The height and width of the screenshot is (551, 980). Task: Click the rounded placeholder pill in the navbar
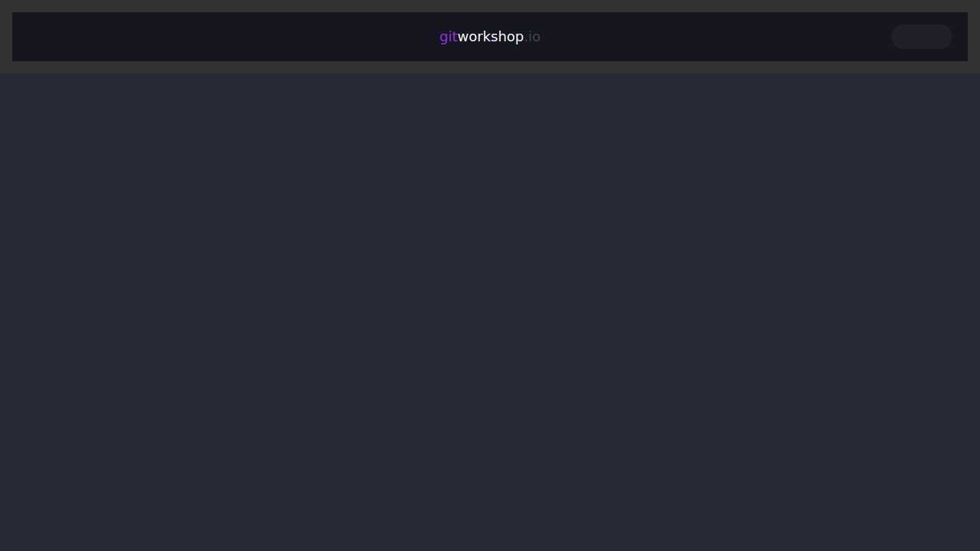click(x=921, y=37)
